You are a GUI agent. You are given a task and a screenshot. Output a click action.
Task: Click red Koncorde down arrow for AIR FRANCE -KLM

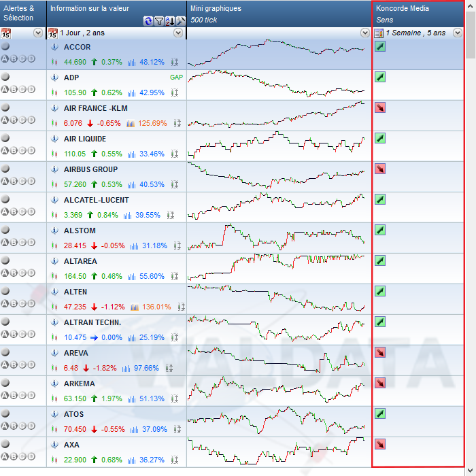[x=380, y=107]
